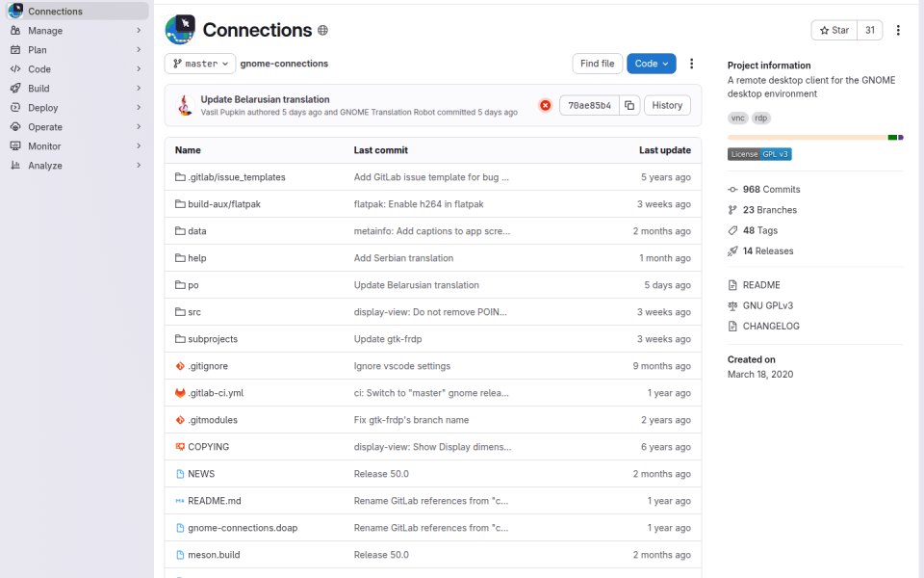
Task: Click the rdp topic tag
Action: click(x=760, y=118)
